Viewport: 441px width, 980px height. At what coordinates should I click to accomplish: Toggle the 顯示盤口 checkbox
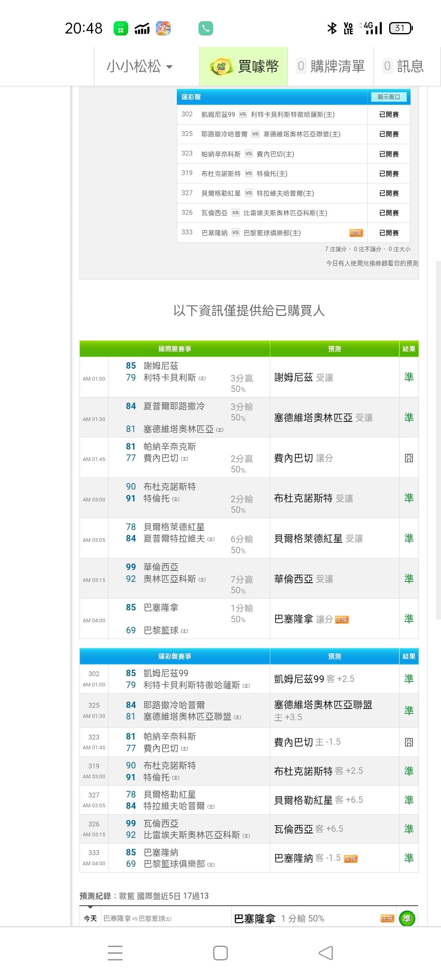(389, 97)
